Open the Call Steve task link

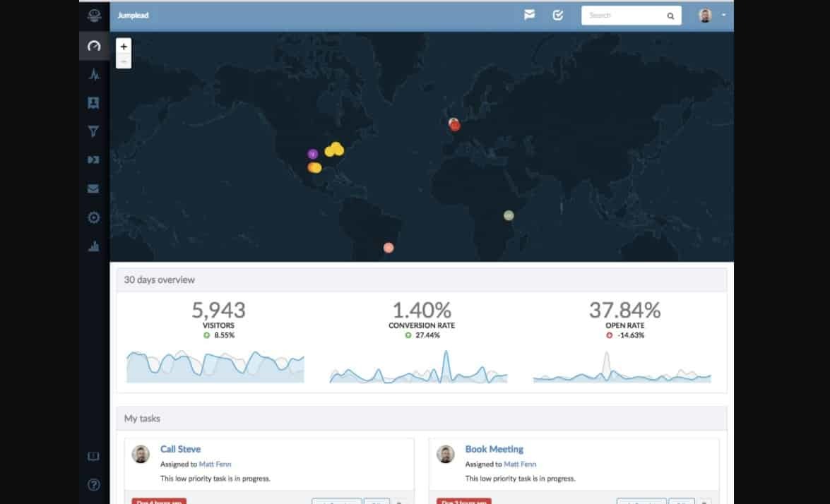click(x=180, y=449)
